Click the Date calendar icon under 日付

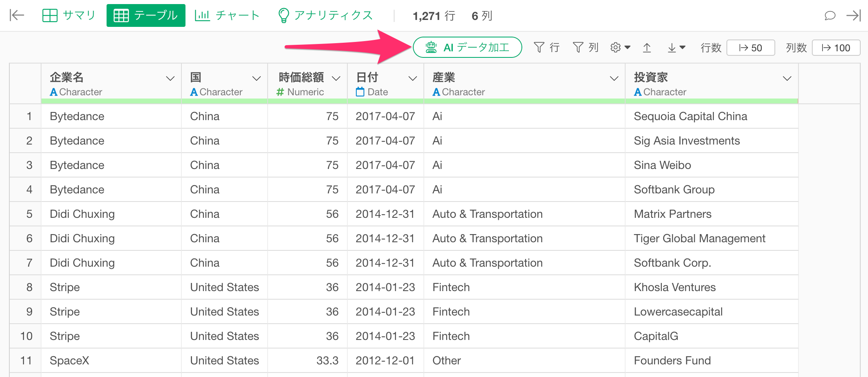[360, 92]
